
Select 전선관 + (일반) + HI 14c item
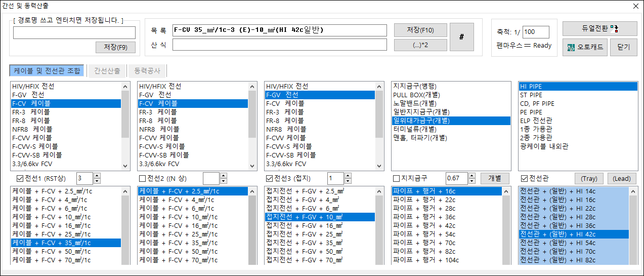(574, 191)
